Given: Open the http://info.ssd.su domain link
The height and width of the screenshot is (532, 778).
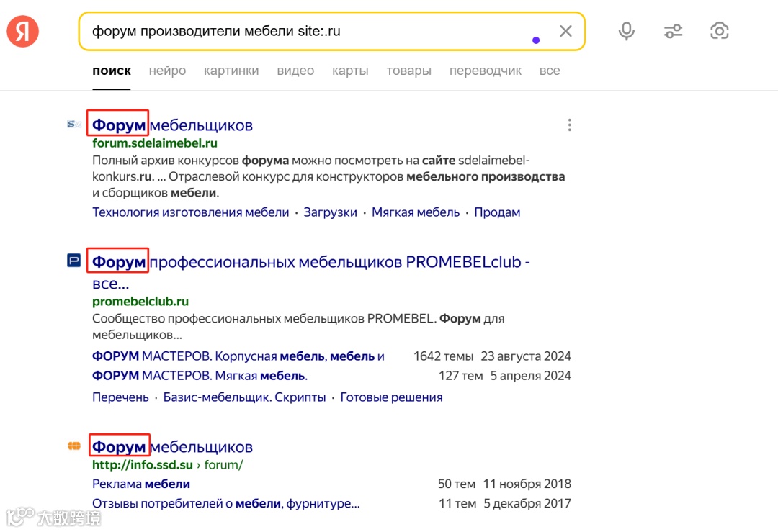Looking at the screenshot, I should tap(143, 465).
